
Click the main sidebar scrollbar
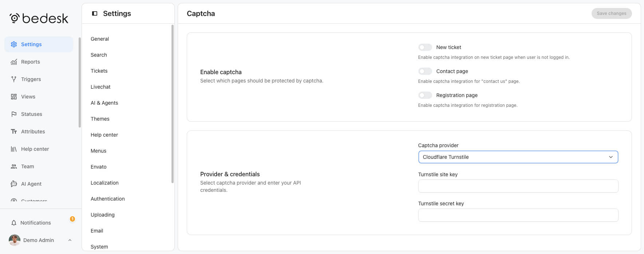[80, 82]
